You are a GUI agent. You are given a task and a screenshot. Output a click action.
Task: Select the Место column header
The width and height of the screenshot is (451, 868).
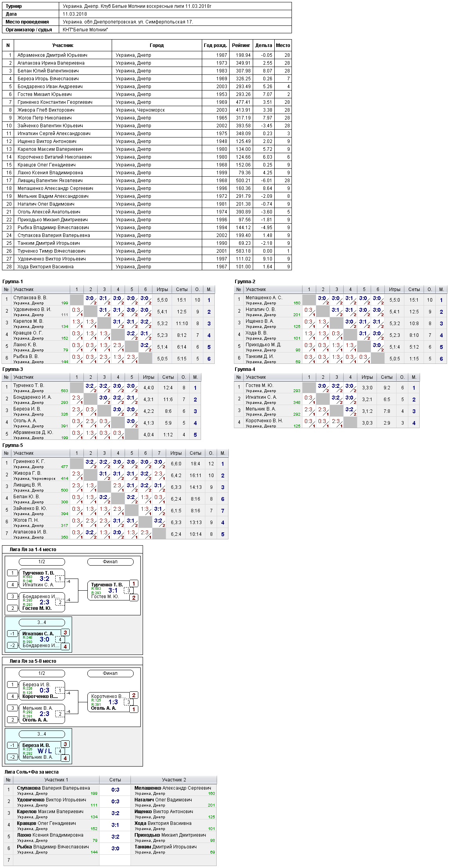(x=283, y=45)
